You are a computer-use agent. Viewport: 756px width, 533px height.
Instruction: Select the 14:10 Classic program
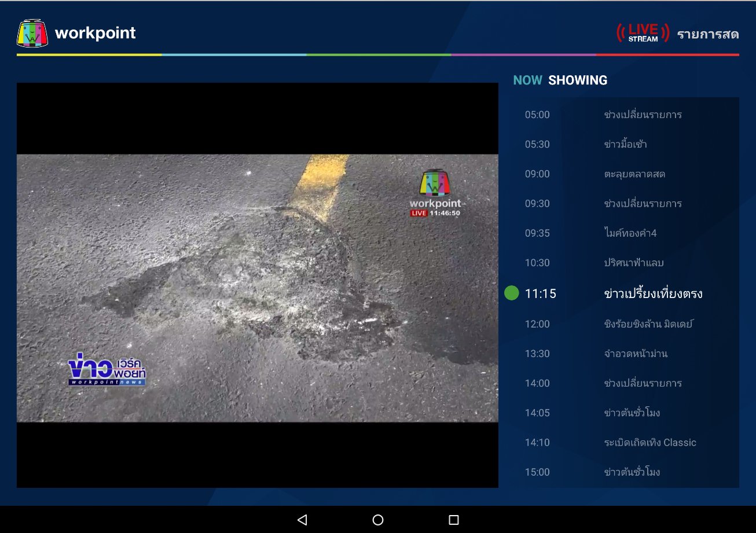point(622,442)
